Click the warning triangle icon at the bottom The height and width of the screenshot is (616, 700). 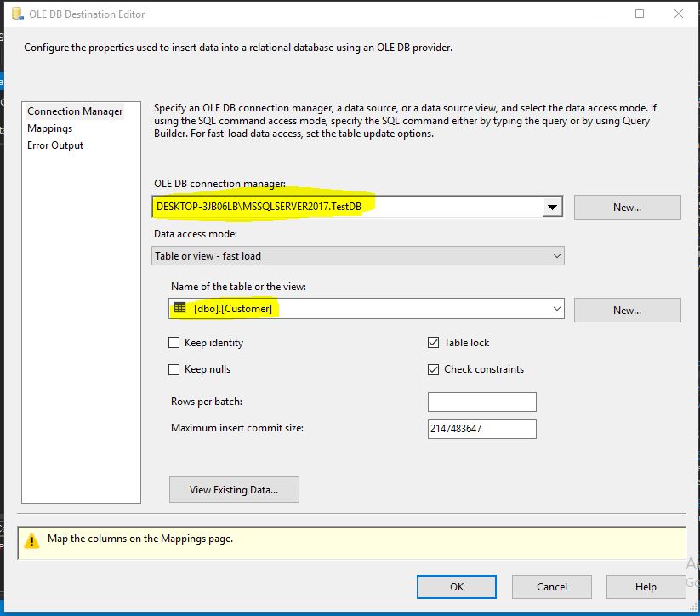[x=34, y=541]
